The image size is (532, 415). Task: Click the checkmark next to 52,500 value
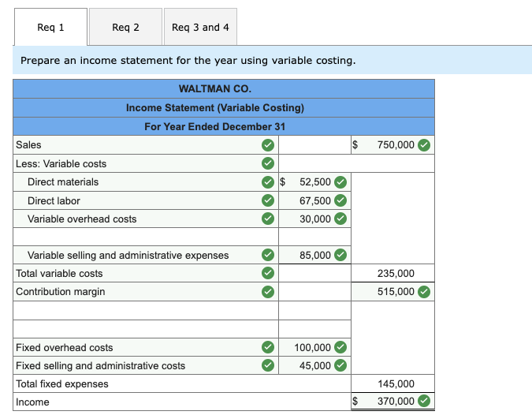340,182
